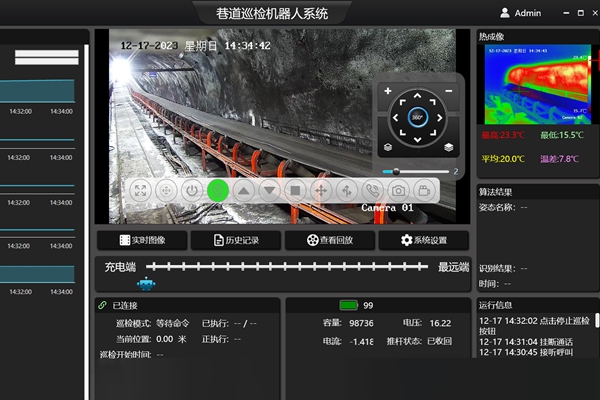Click the phone call icon in video toolbar
This screenshot has height=400, width=600.
(372, 190)
